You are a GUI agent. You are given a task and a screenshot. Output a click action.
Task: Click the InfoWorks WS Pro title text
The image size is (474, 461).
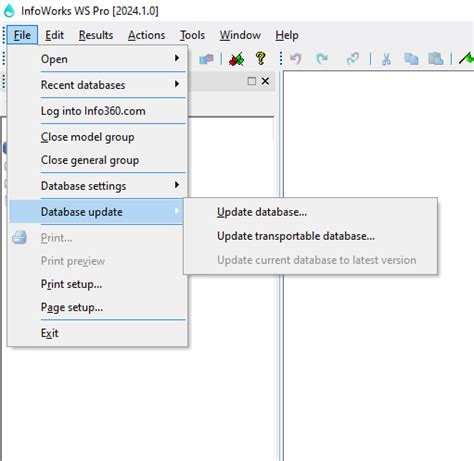tap(90, 11)
